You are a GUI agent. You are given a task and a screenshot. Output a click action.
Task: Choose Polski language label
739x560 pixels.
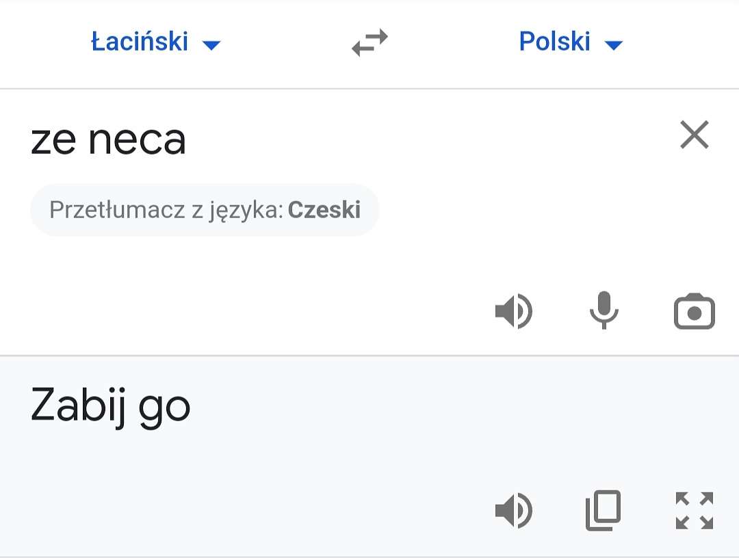tap(554, 42)
